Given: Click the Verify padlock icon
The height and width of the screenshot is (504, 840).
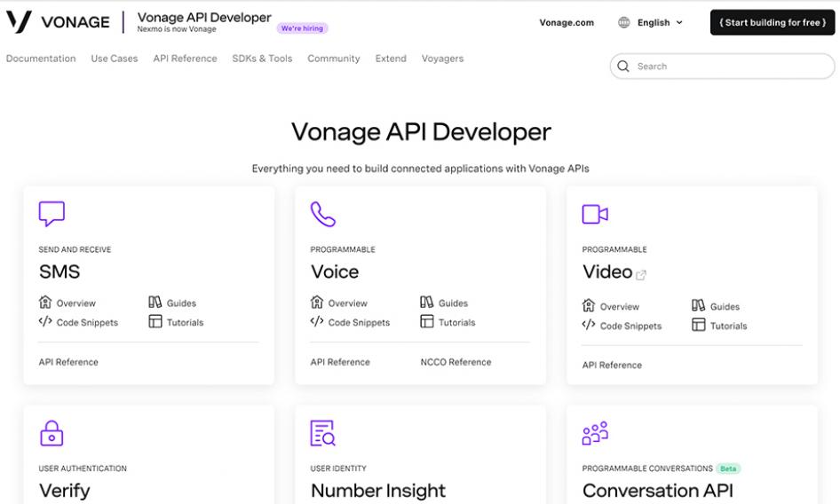Looking at the screenshot, I should click(x=52, y=433).
